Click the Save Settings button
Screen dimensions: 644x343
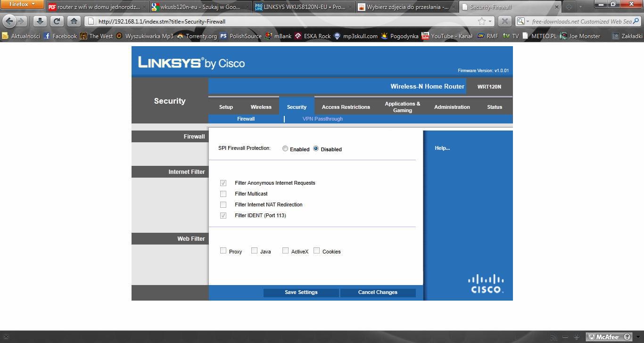coord(301,292)
